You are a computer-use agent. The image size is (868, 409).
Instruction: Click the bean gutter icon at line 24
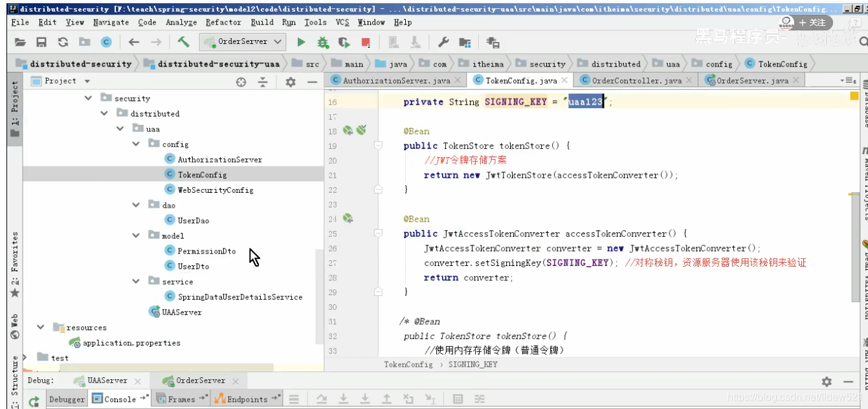click(348, 219)
